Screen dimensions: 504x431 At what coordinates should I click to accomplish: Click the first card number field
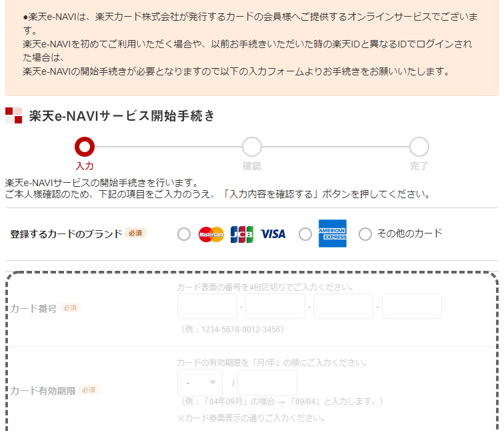(207, 306)
